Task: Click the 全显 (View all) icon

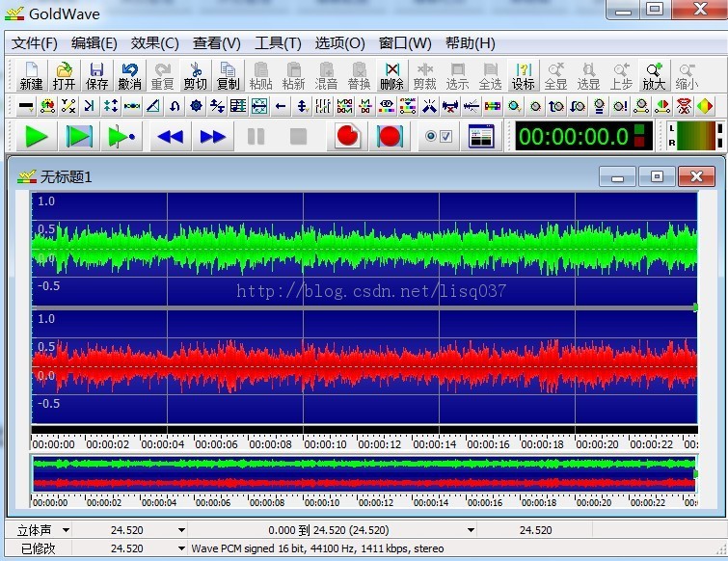Action: (555, 75)
